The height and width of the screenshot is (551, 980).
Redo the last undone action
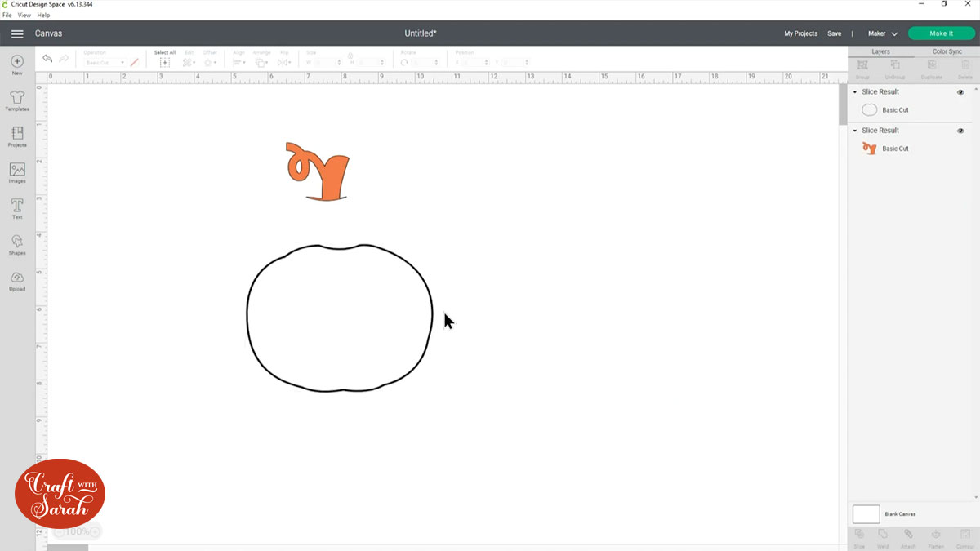(x=64, y=59)
